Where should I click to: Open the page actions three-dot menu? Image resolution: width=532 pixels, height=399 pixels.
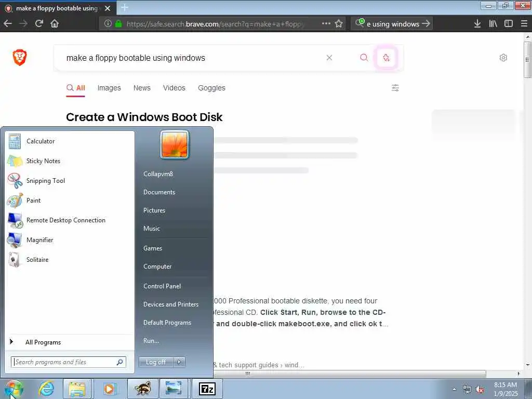(x=326, y=23)
